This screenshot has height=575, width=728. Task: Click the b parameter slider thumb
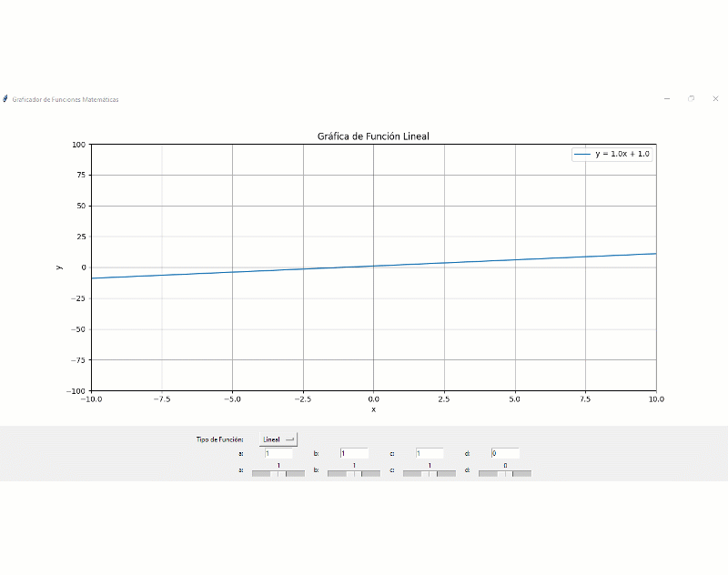point(354,473)
